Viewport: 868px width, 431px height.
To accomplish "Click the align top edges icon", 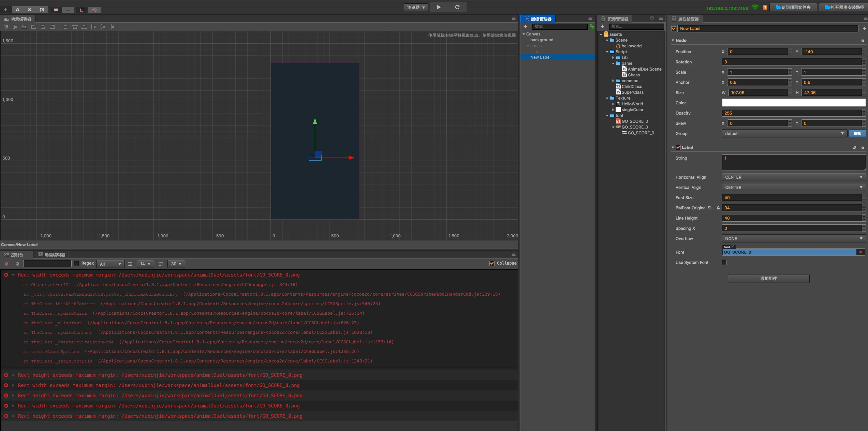I will [6, 27].
